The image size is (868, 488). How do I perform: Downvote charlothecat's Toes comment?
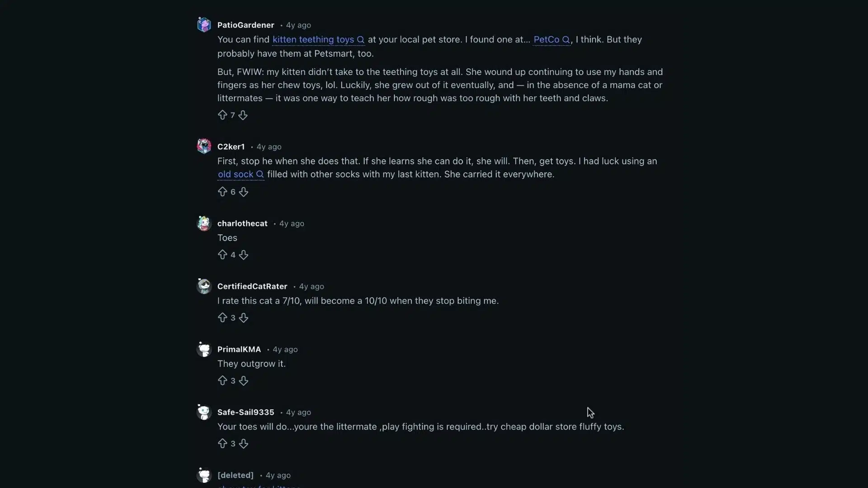(x=244, y=255)
